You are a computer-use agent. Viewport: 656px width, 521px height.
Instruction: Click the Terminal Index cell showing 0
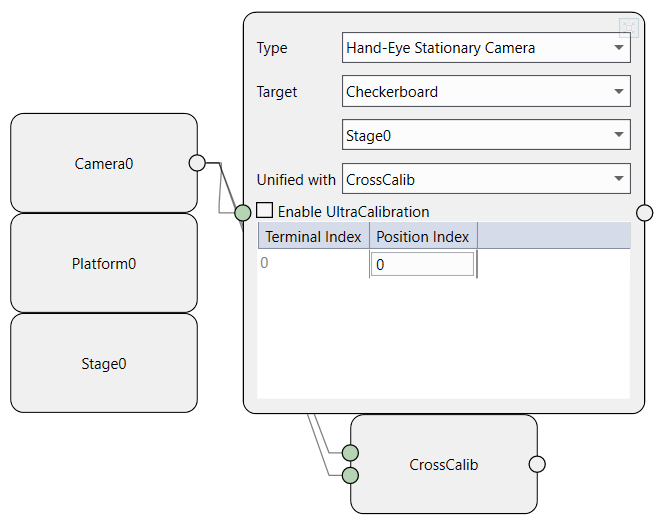pyautogui.click(x=311, y=264)
